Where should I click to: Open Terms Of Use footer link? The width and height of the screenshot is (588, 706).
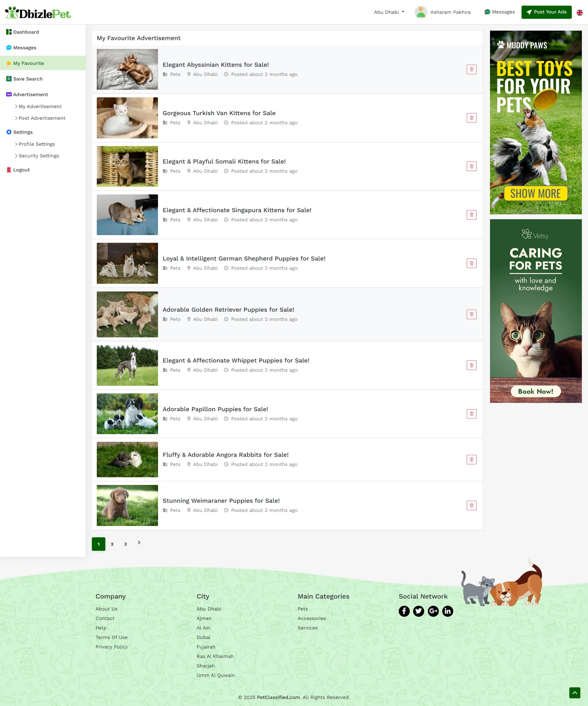(111, 637)
